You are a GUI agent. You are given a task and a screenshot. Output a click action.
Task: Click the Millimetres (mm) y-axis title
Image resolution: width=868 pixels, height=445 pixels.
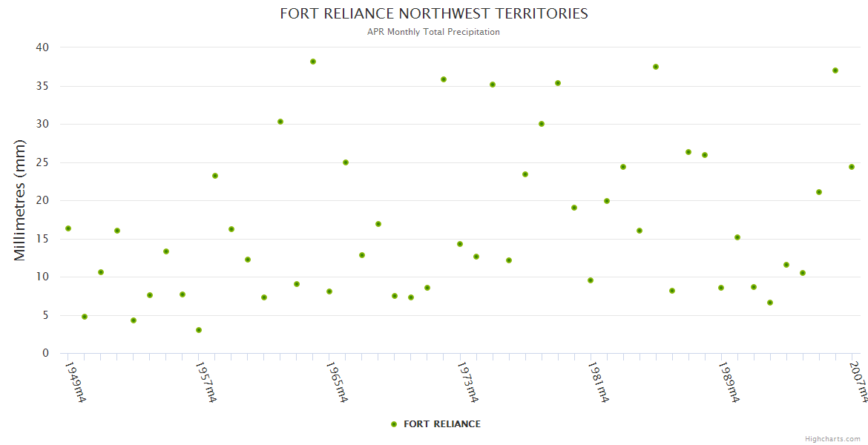[x=20, y=200]
